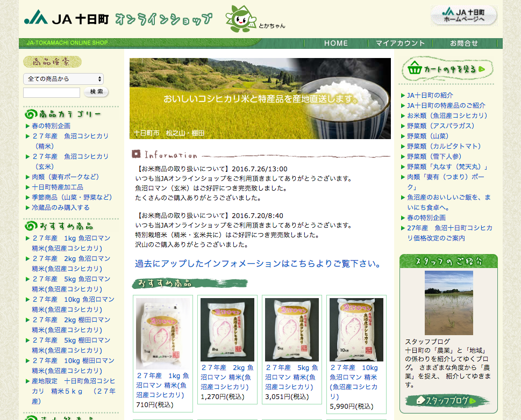The height and width of the screenshot is (420, 521).
Task: Click the staff blog rice paddy photo
Action: pos(449,303)
